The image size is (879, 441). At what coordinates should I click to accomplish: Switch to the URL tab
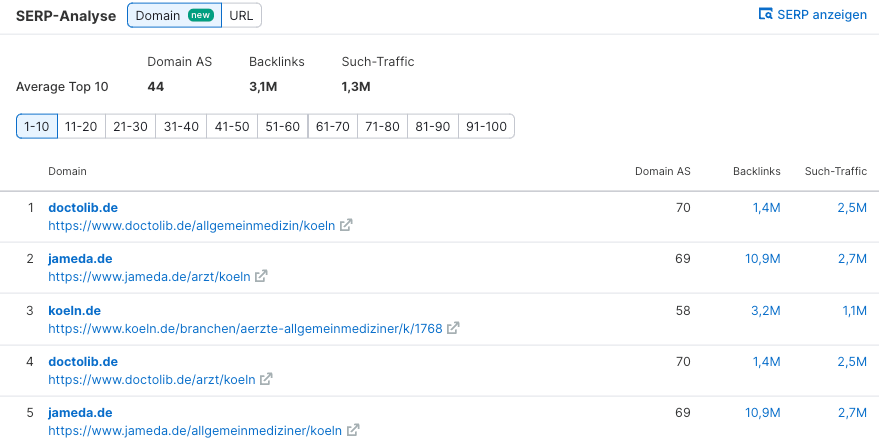click(241, 15)
